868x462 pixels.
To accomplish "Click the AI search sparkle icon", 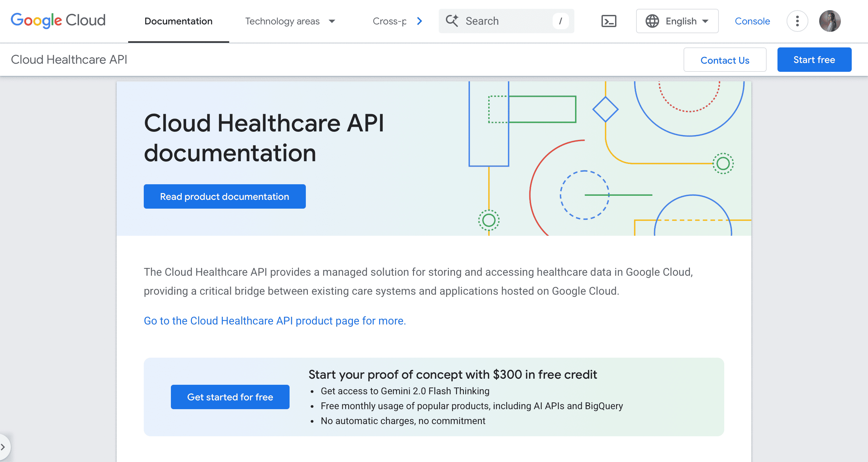I will click(x=452, y=21).
